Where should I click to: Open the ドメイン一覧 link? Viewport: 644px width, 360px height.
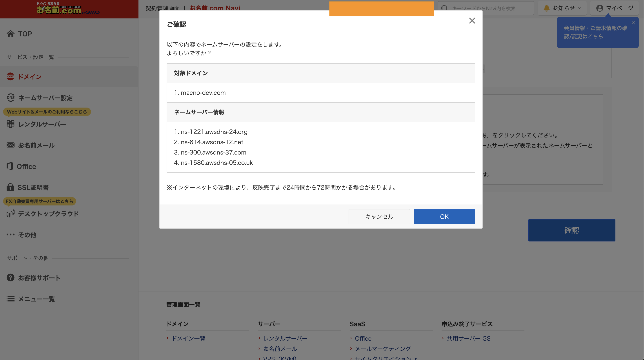pos(189,338)
